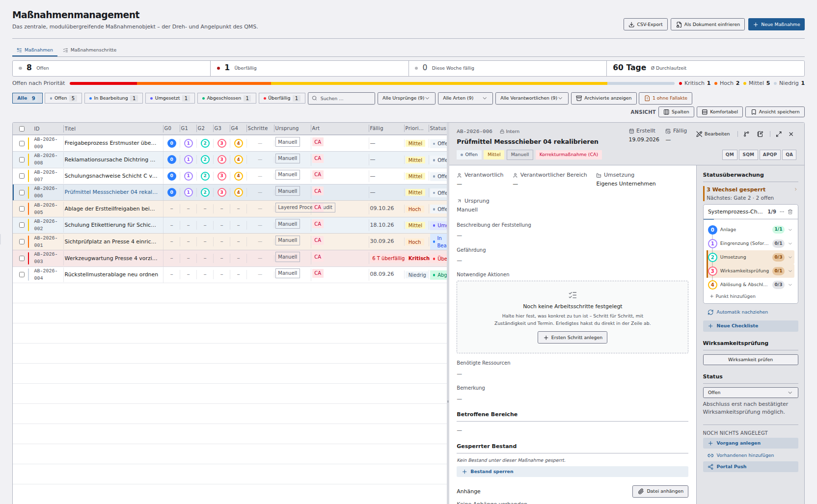Click the Ablösung & Abschluss step circle 4
817x504 pixels.
pos(712,285)
